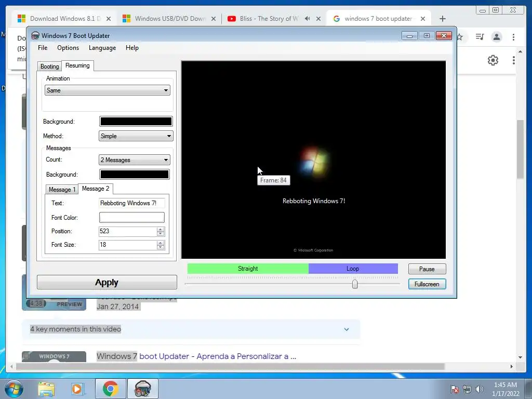Open the Google page three-dot menu
This screenshot has height=399, width=532.
point(514,60)
